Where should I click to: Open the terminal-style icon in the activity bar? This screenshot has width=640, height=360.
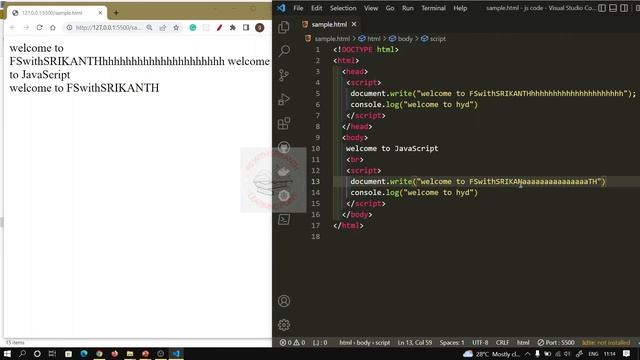coord(284,220)
